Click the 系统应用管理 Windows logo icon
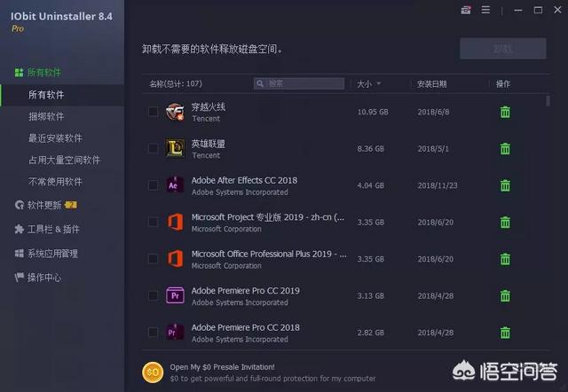This screenshot has width=568, height=392. (x=20, y=254)
